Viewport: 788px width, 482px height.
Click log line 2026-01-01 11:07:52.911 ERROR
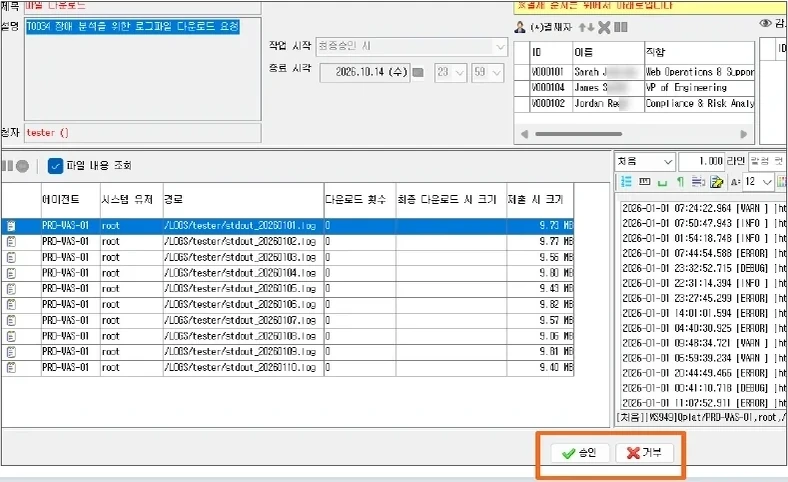tap(703, 403)
